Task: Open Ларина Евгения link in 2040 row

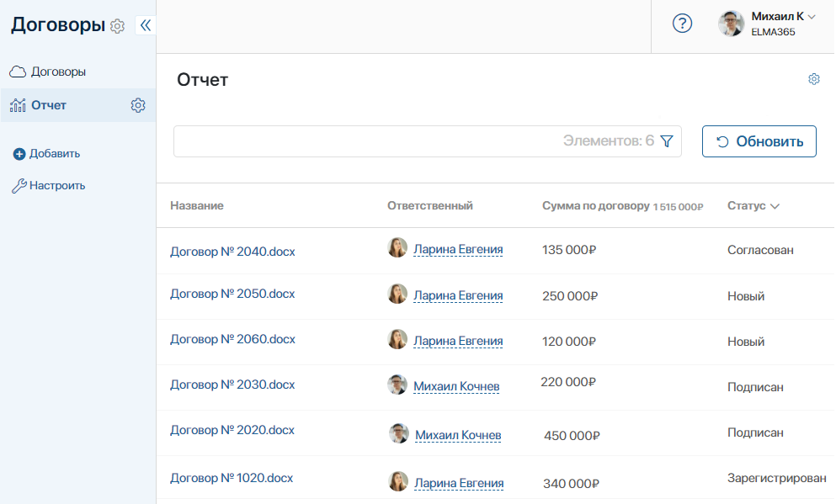Action: (458, 249)
